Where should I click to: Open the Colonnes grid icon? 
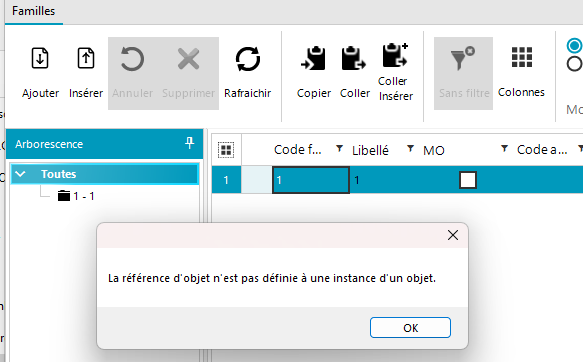click(522, 57)
